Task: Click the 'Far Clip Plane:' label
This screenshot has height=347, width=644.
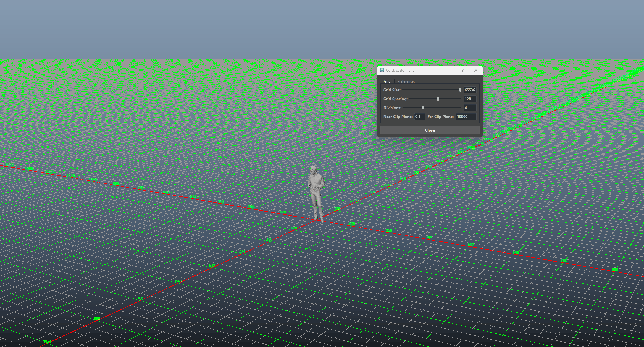Action: pos(440,117)
